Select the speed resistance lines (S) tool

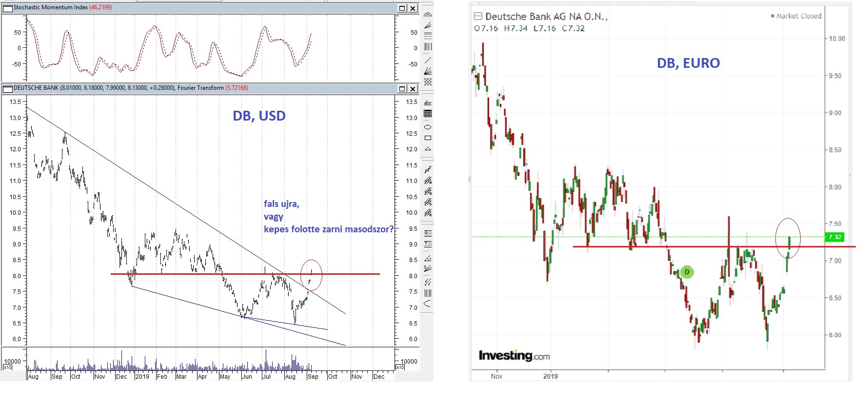tap(428, 268)
